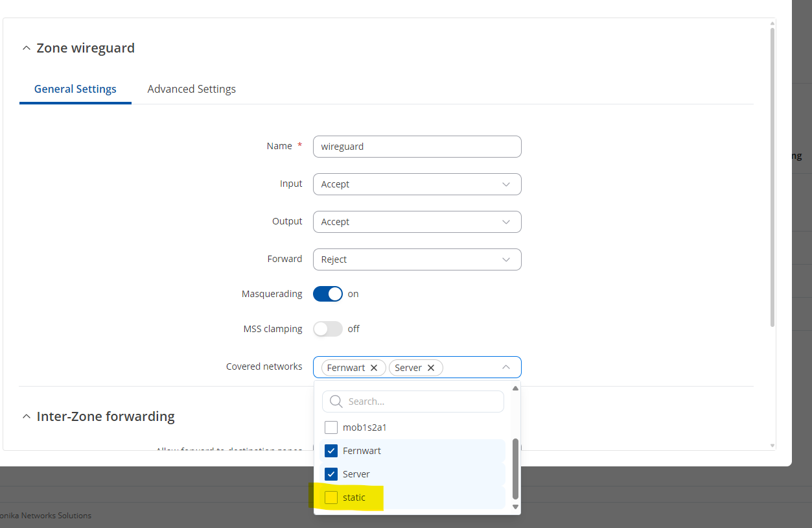Remove the Fernwart tag with its X

pyautogui.click(x=374, y=368)
